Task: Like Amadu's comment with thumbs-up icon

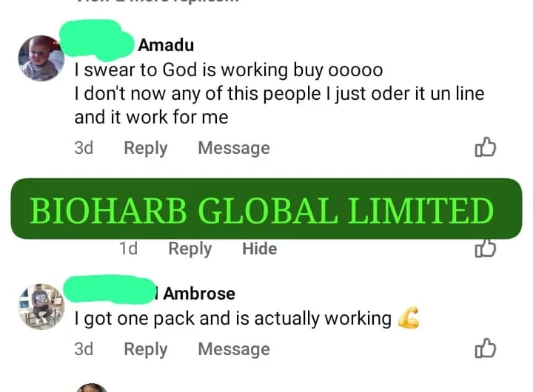Action: 486,147
